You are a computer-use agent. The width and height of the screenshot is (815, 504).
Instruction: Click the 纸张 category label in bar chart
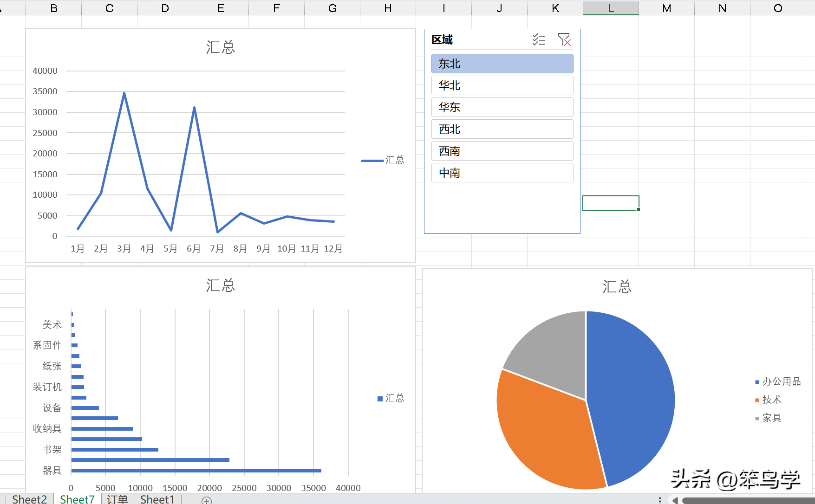pos(52,366)
